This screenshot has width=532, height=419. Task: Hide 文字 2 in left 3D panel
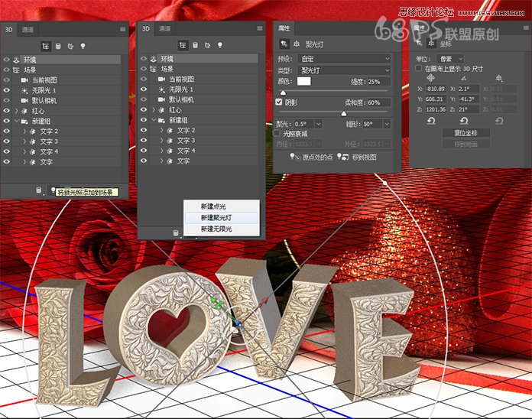click(x=6, y=132)
